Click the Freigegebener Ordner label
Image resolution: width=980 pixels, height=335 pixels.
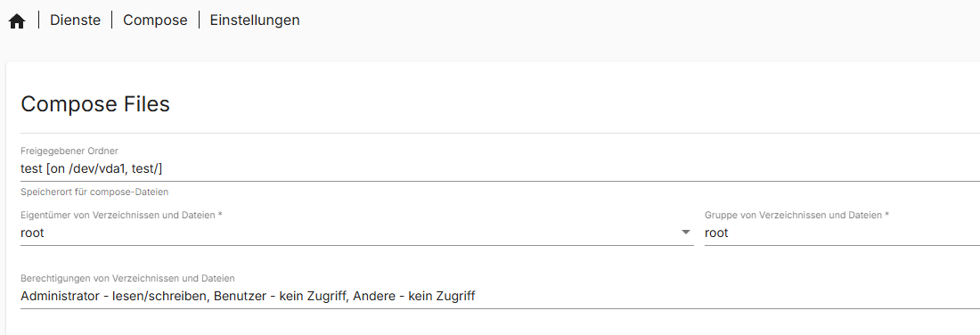click(x=69, y=151)
